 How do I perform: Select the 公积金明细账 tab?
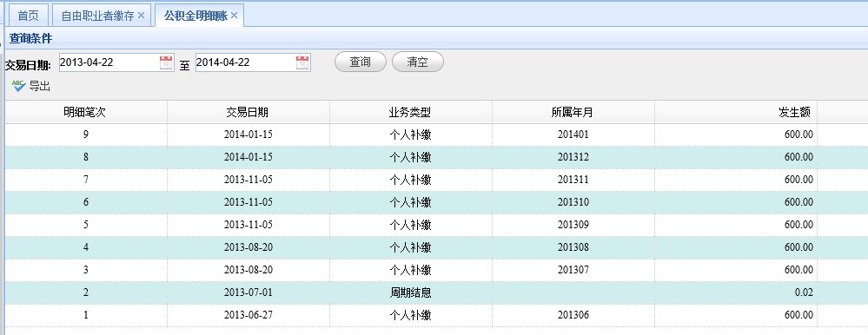[195, 16]
